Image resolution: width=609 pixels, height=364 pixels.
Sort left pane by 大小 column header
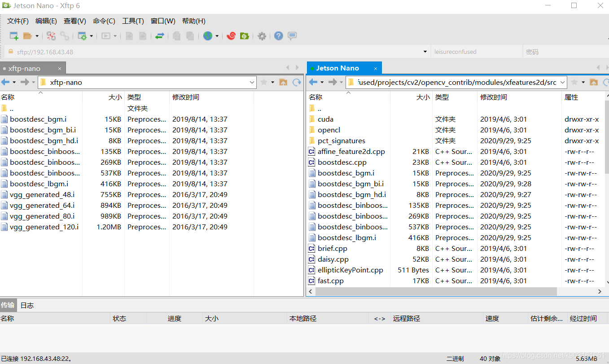[x=104, y=97]
